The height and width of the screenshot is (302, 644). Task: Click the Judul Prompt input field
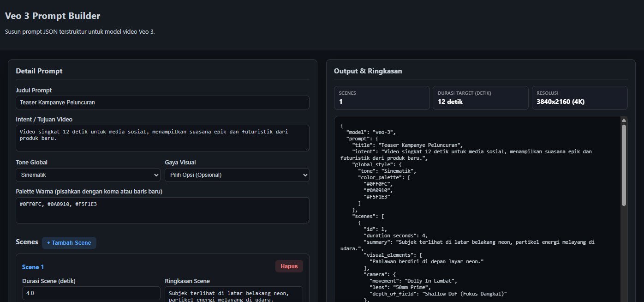[162, 103]
